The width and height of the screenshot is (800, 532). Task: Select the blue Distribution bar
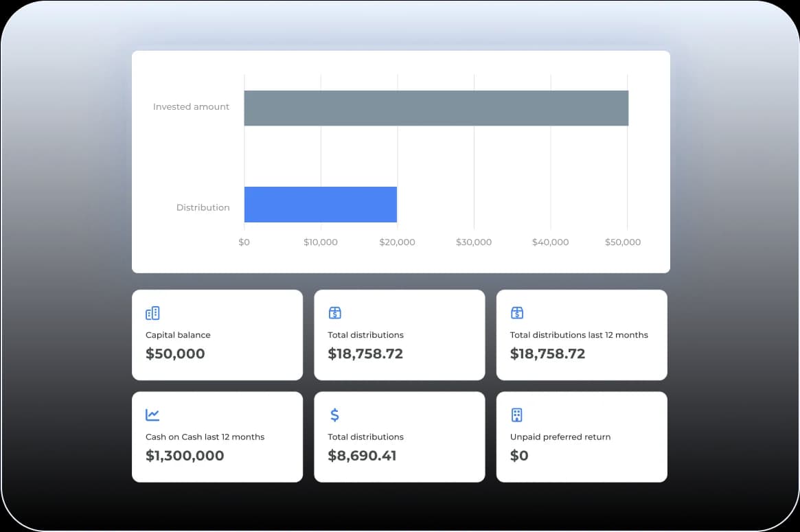[x=320, y=205]
